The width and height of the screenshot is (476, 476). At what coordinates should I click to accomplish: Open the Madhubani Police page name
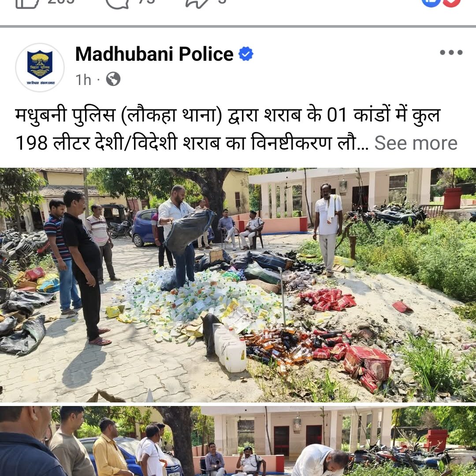(154, 54)
